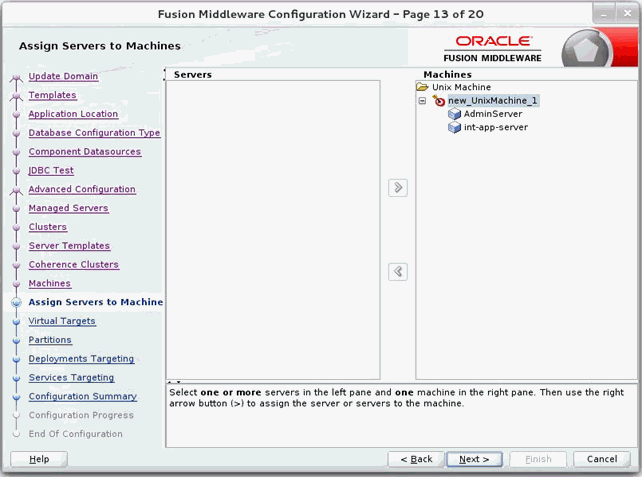642x477 pixels.
Task: Click inside the empty Servers list
Action: pos(273,229)
